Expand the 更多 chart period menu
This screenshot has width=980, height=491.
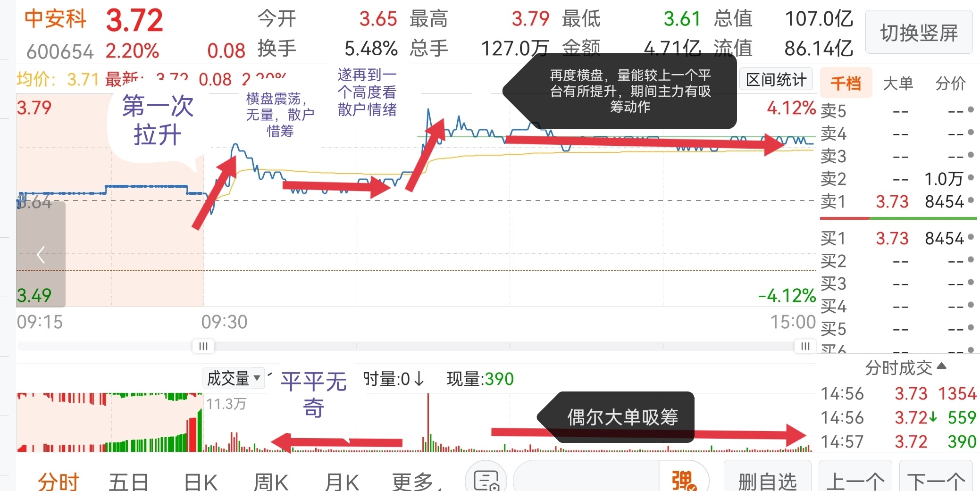click(x=416, y=482)
